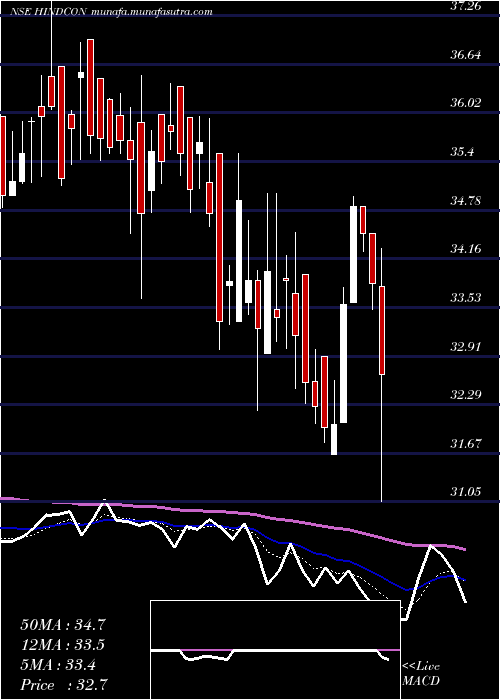Click the 50MA : 34.7 reading
The image size is (500, 700).
[62, 625]
